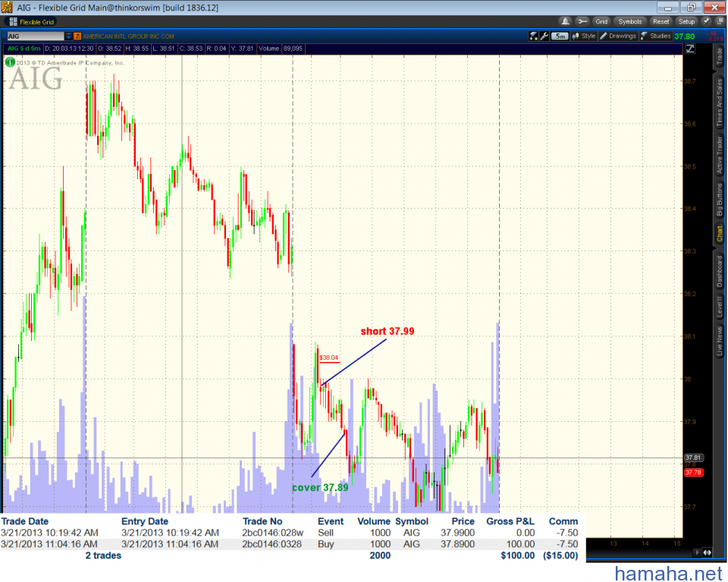This screenshot has width=728, height=582.
Task: Click trade number 2bc0146:0328
Action: 271,544
